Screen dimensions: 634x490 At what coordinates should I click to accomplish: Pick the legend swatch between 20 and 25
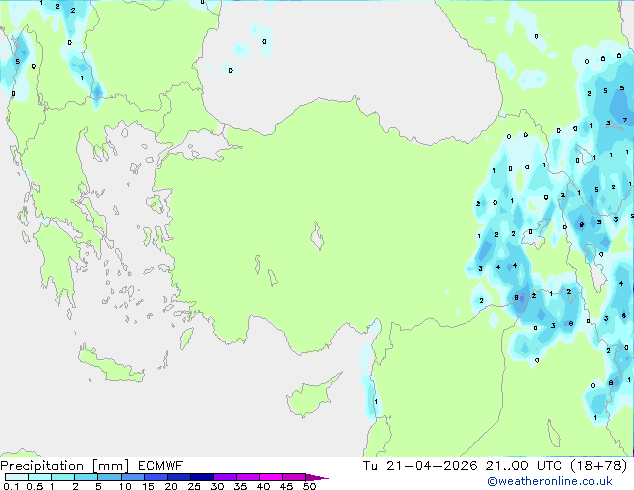178,477
